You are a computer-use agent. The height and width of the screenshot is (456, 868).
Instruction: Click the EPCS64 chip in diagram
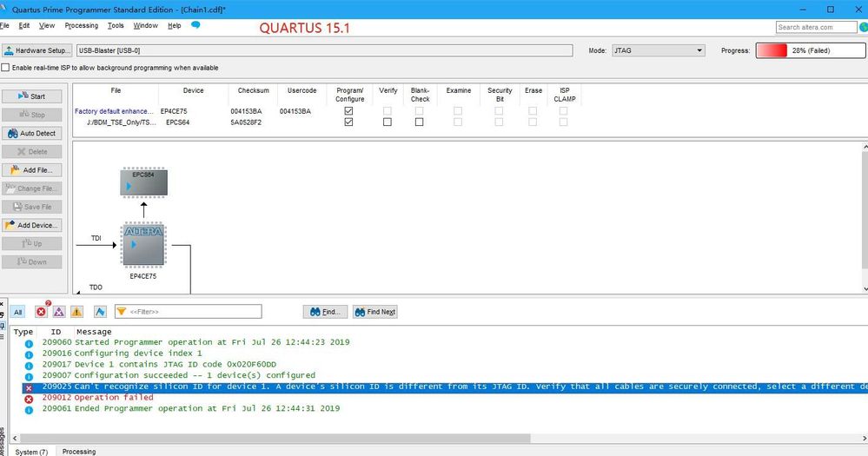click(x=144, y=182)
